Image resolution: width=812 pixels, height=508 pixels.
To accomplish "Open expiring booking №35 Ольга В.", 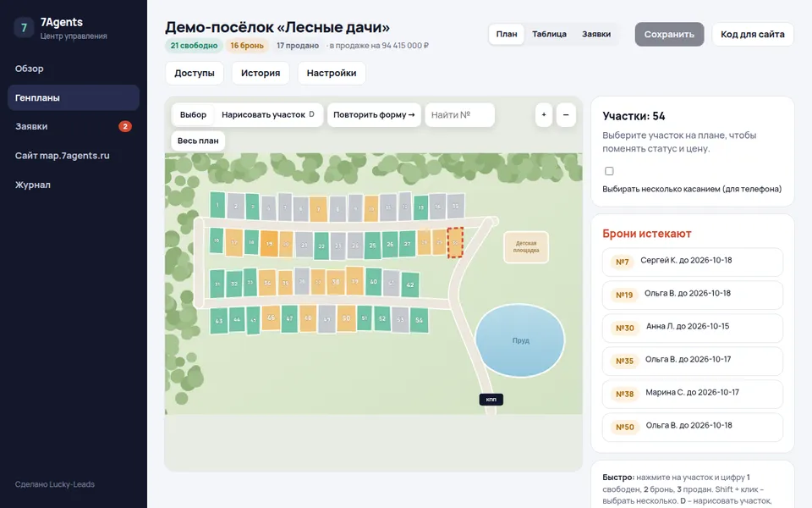I will tap(693, 361).
